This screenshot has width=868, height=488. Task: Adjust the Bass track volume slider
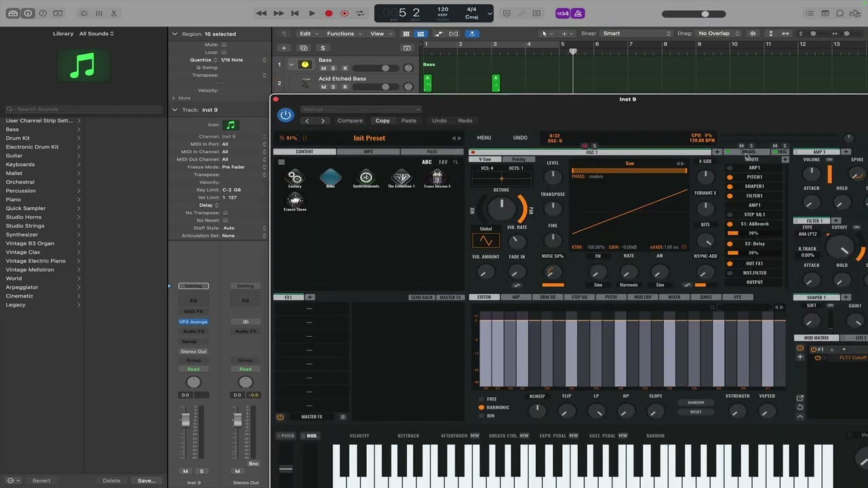coord(376,68)
